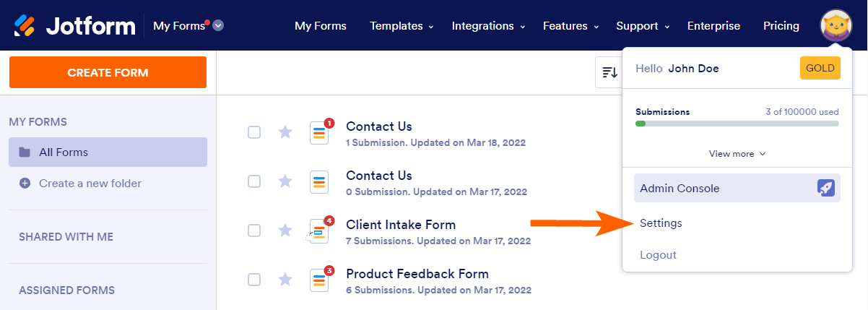Star the Client Intake Form
Image resolution: width=868 pixels, height=310 pixels.
coord(285,231)
